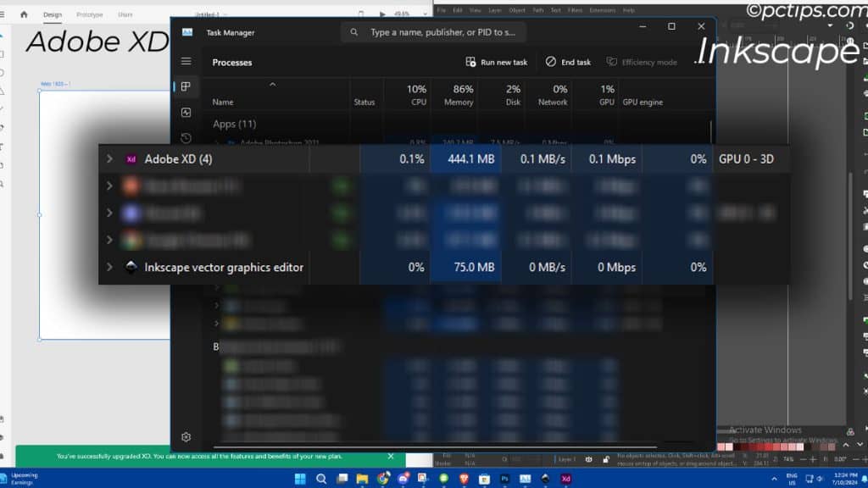Open the Performance page icon in sidebar
This screenshot has width=868, height=488.
click(186, 113)
